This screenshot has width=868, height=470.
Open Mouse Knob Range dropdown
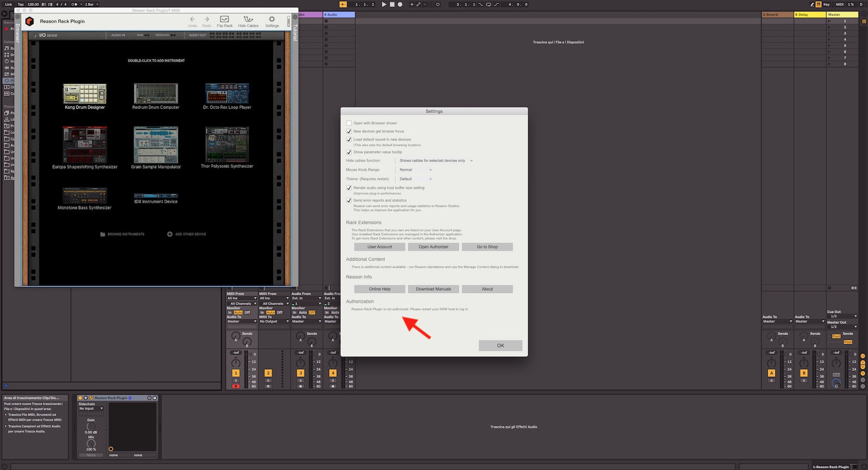click(x=415, y=170)
